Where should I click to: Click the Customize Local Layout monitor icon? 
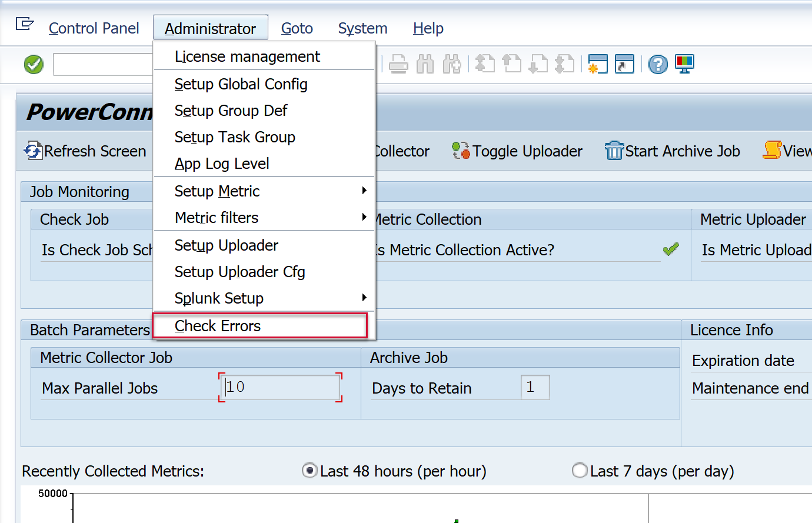[684, 64]
